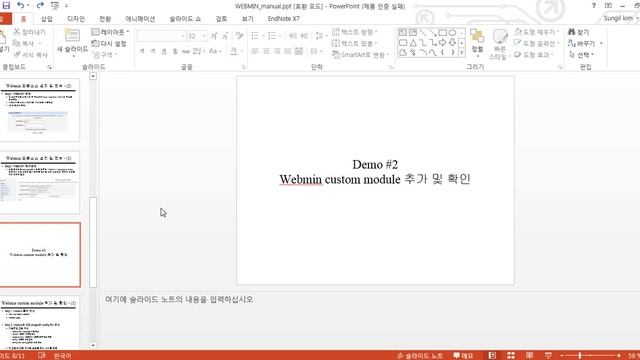Screen dimensions: 640x360
Task: Toggle italic formatting
Action: 153,51
